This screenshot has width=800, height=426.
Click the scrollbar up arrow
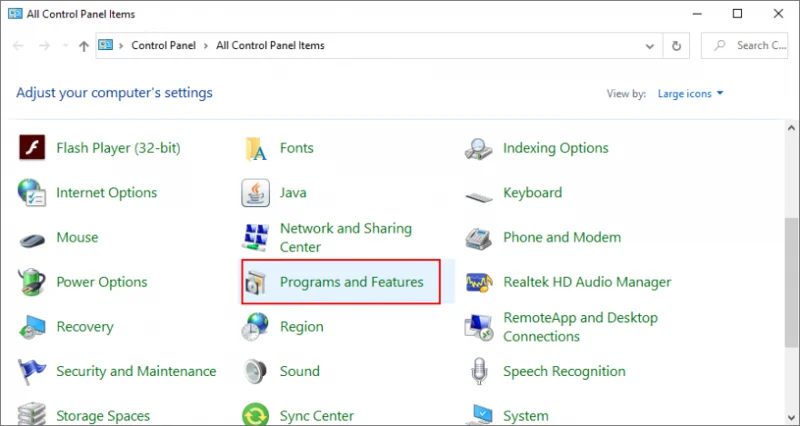coord(791,128)
